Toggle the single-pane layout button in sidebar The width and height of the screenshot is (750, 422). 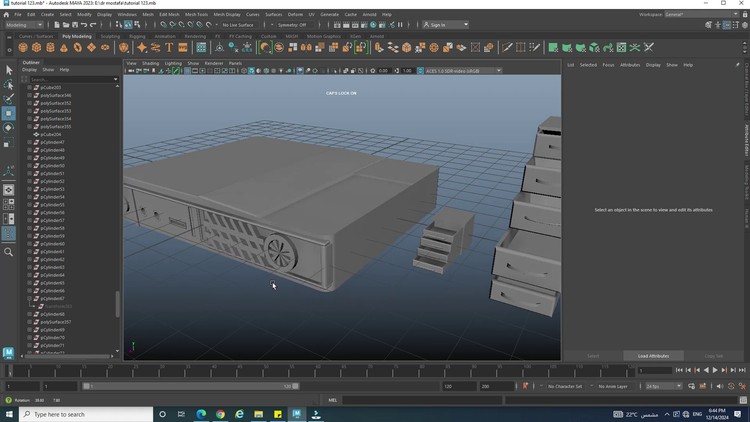coord(9,190)
